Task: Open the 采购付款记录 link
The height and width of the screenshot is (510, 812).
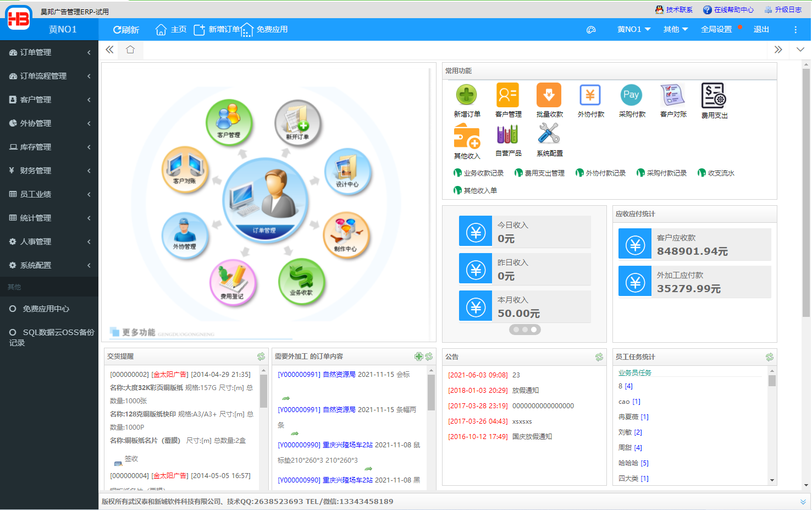Action: [x=661, y=173]
